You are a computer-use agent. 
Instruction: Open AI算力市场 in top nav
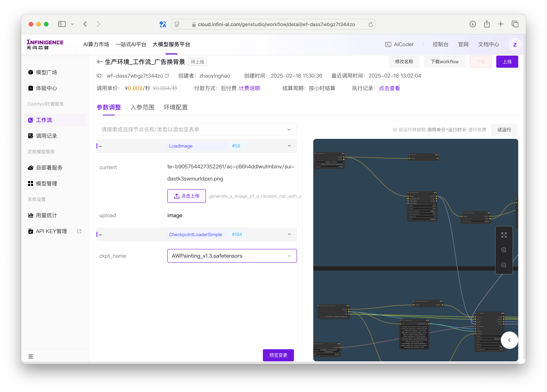(96, 44)
